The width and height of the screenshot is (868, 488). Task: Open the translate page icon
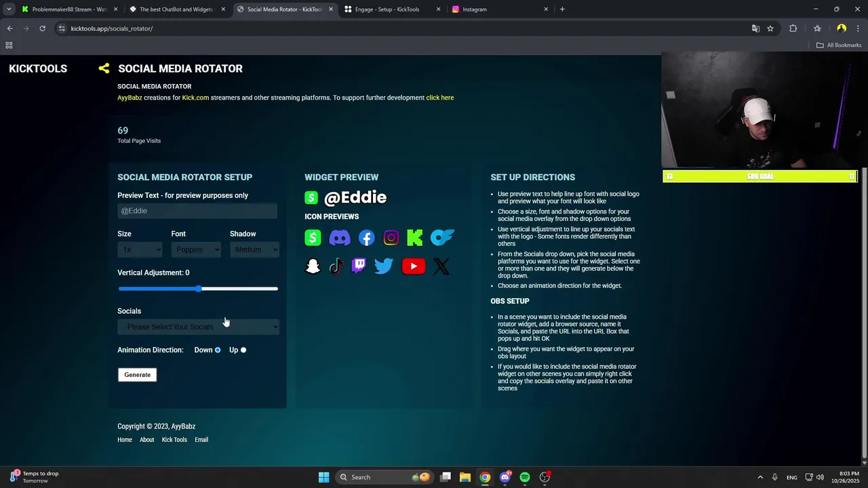[755, 28]
